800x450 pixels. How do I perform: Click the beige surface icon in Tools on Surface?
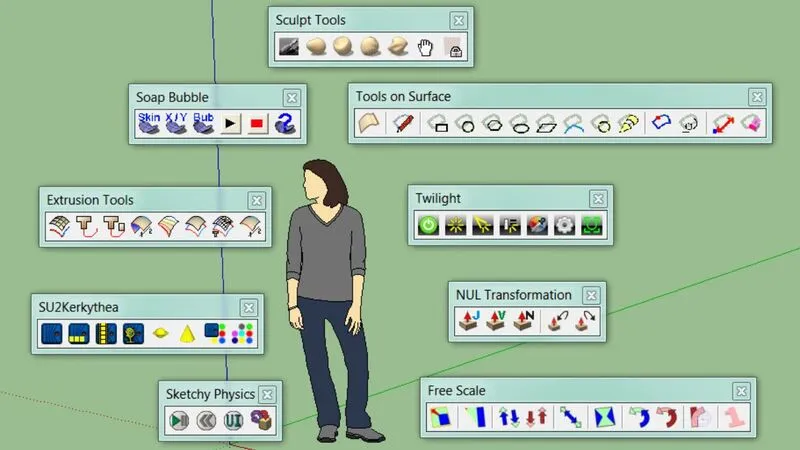(369, 123)
